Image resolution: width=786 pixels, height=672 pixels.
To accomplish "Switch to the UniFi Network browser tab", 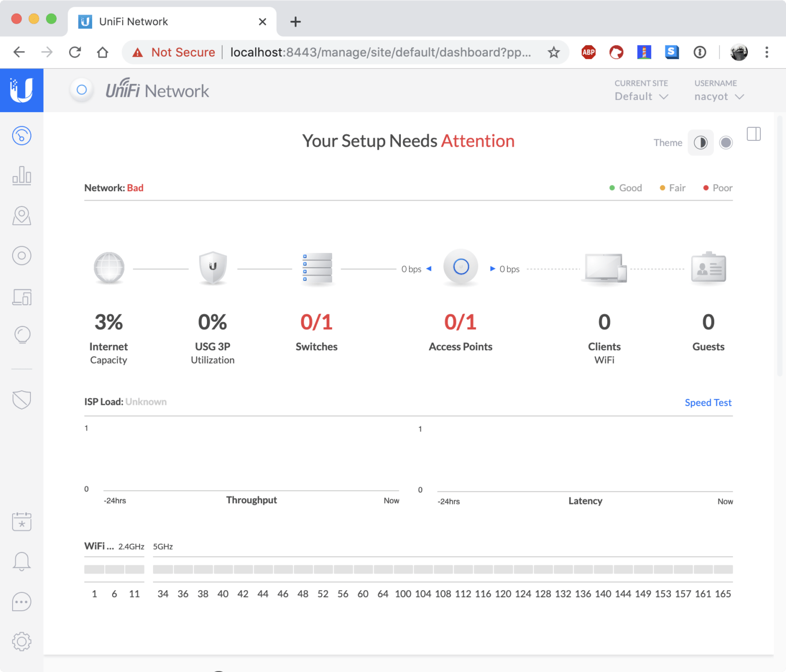I will pos(172,21).
